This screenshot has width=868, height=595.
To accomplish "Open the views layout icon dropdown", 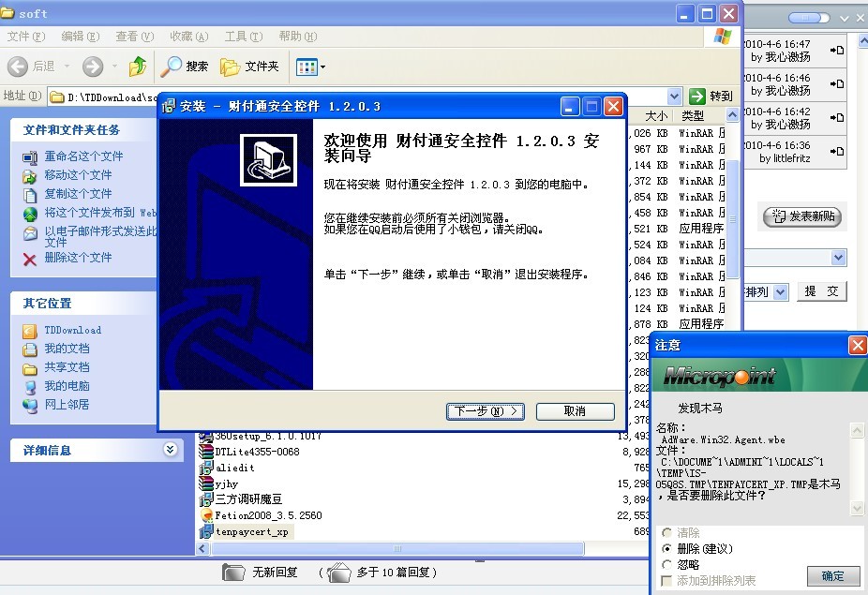I will pyautogui.click(x=310, y=67).
